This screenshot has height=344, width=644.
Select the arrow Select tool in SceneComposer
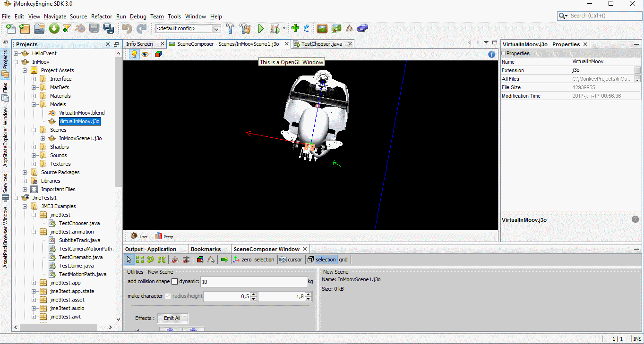click(x=129, y=260)
